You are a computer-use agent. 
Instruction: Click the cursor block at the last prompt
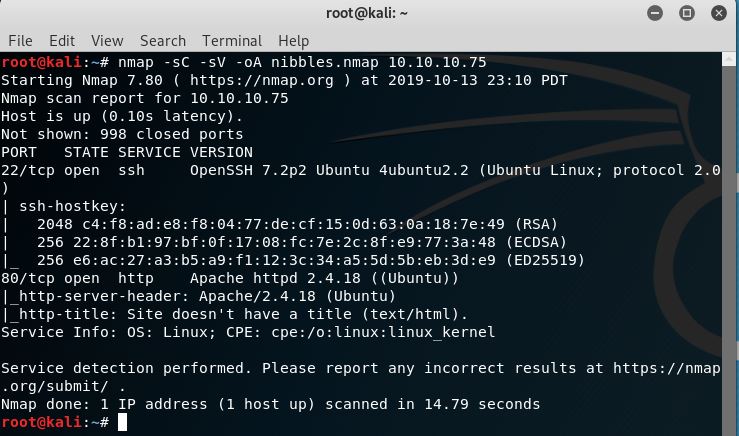pos(122,423)
